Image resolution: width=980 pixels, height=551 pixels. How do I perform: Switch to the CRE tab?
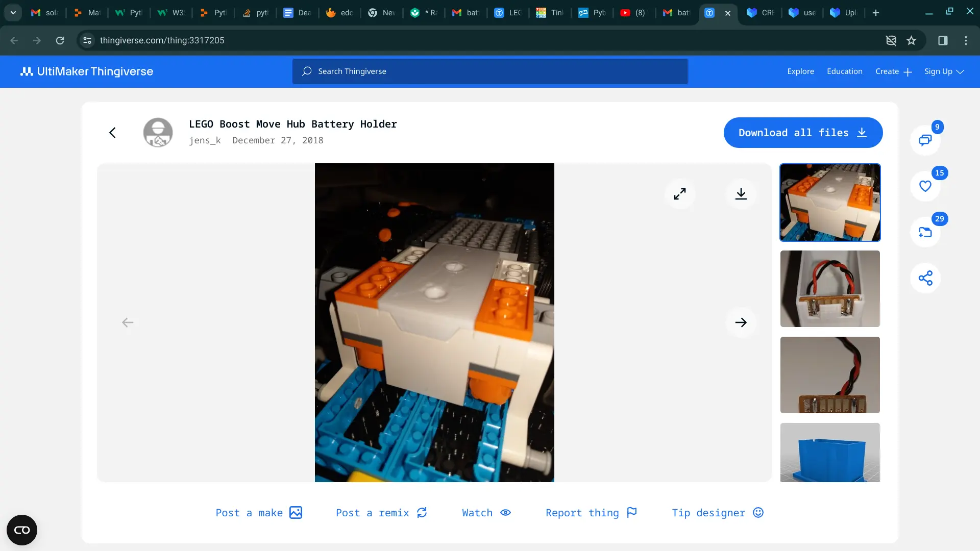(760, 13)
